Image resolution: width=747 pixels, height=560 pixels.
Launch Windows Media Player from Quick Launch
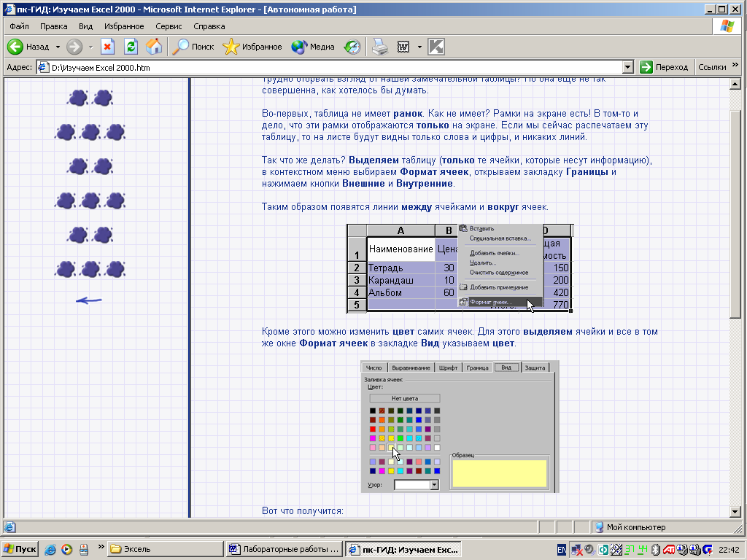click(66, 549)
